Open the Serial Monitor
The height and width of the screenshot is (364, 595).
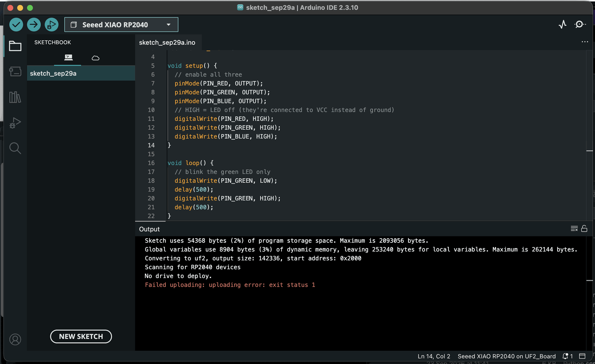(x=580, y=25)
